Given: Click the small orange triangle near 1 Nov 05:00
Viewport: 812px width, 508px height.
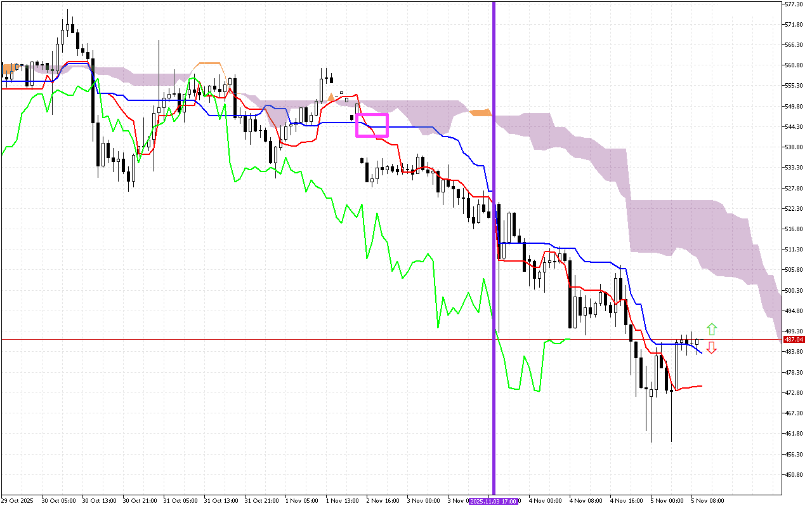Looking at the screenshot, I should click(x=330, y=98).
